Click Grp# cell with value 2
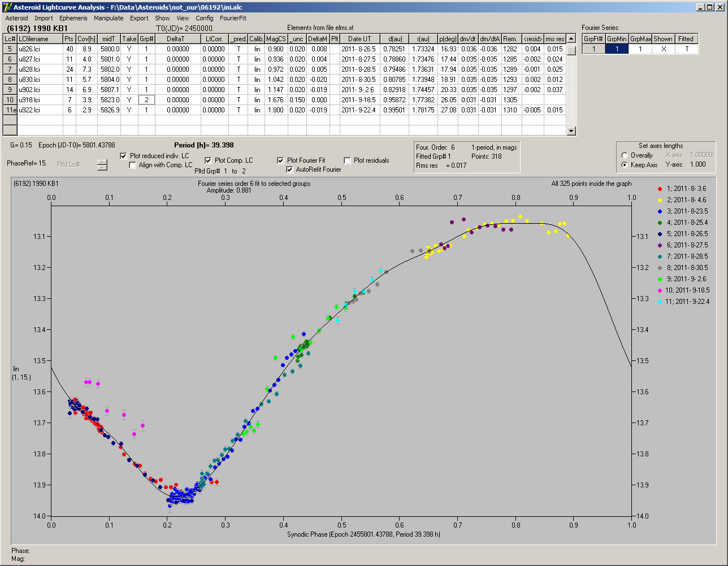Image resolution: width=728 pixels, height=566 pixels. pos(146,100)
